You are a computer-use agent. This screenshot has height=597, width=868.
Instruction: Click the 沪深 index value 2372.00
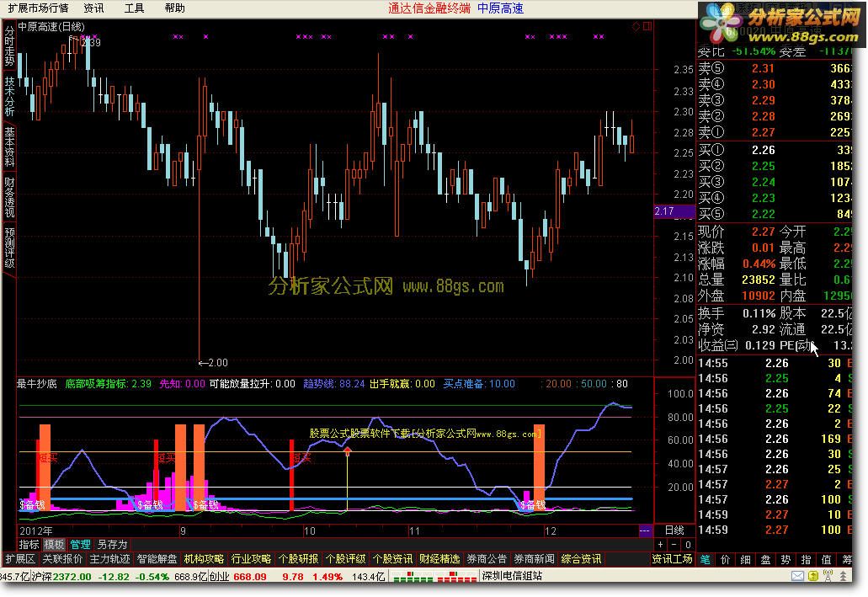click(72, 577)
